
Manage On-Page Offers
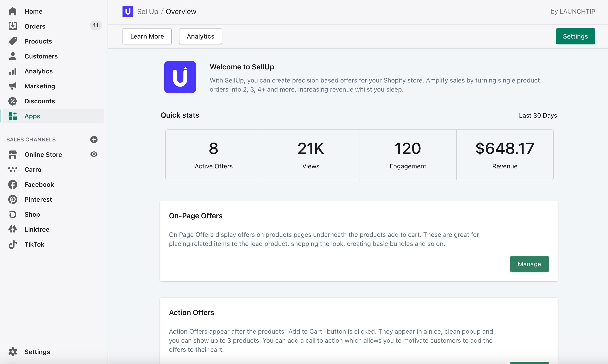point(529,264)
